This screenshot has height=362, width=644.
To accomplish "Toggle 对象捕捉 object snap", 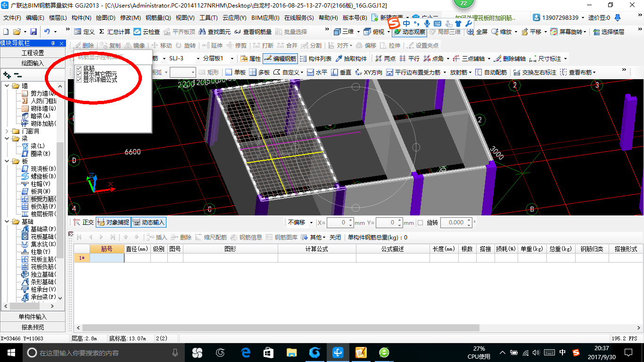I will tap(113, 222).
